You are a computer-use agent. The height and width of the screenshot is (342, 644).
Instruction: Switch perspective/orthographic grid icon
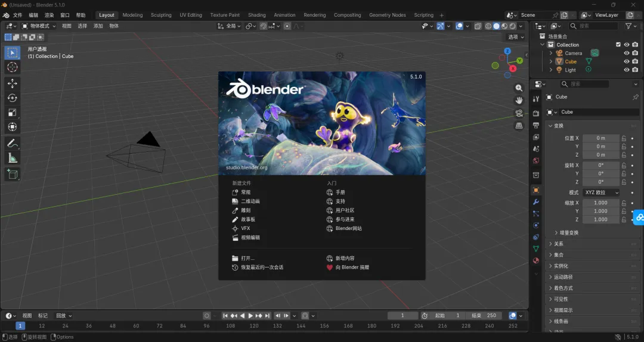[x=519, y=126]
